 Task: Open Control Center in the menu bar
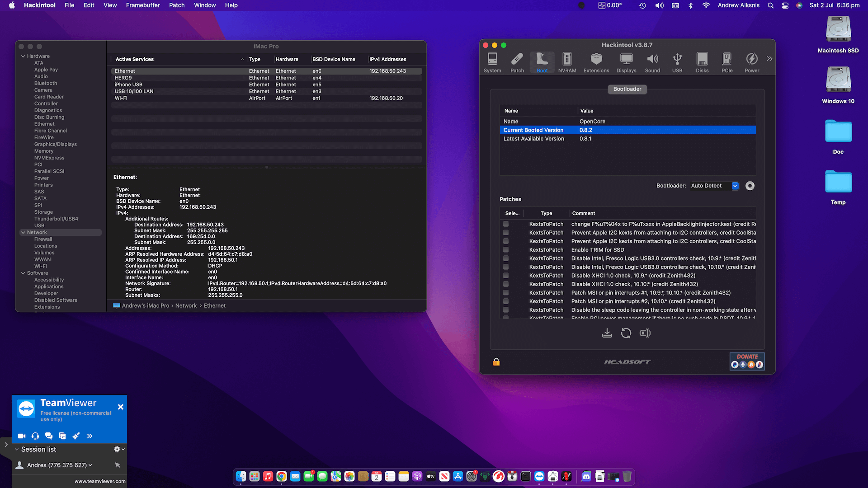tap(785, 5)
